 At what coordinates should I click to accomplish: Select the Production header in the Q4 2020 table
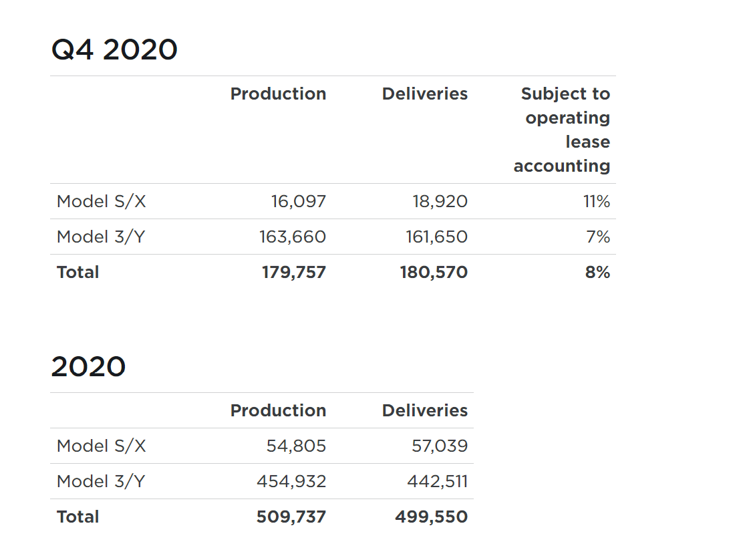point(278,94)
